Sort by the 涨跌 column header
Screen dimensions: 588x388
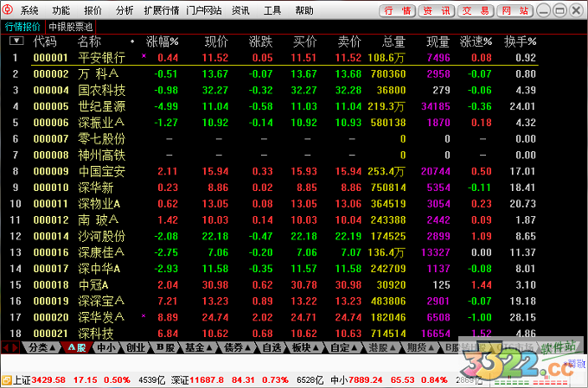(260, 41)
